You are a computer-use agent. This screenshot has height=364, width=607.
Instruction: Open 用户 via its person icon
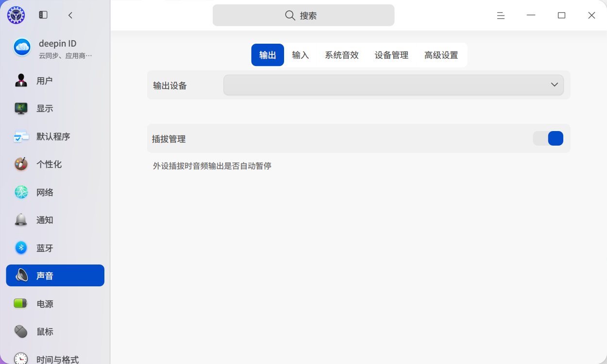pyautogui.click(x=21, y=81)
